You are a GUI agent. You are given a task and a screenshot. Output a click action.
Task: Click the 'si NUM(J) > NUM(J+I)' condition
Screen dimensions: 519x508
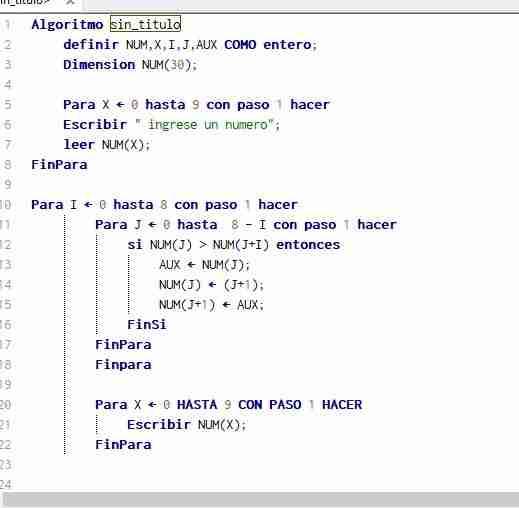pyautogui.click(x=234, y=245)
